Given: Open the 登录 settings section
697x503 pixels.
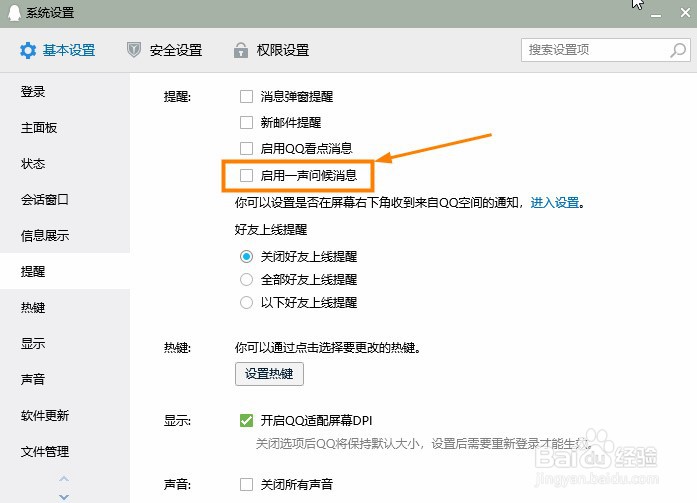Looking at the screenshot, I should 65,92.
